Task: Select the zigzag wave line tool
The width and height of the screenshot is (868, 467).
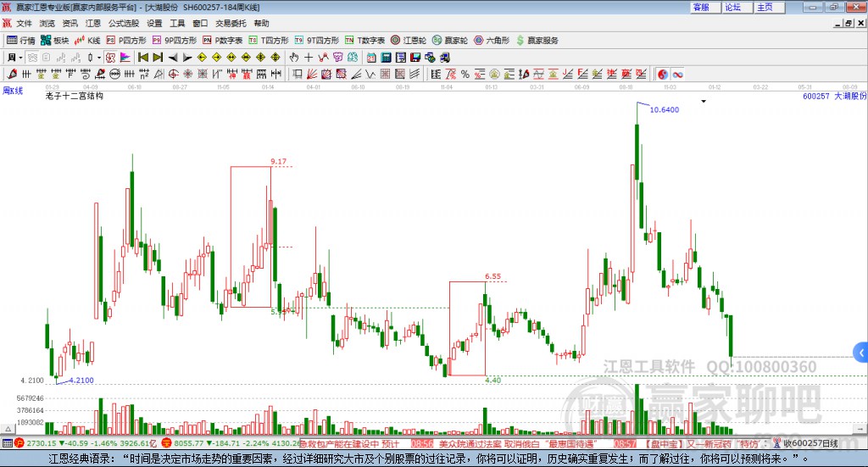Action: pos(370,74)
